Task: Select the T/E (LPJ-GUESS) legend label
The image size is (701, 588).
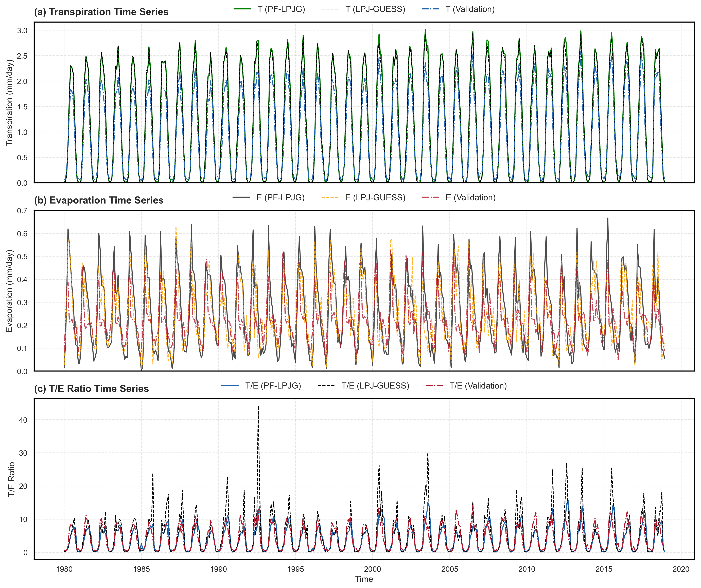Action: click(x=375, y=386)
